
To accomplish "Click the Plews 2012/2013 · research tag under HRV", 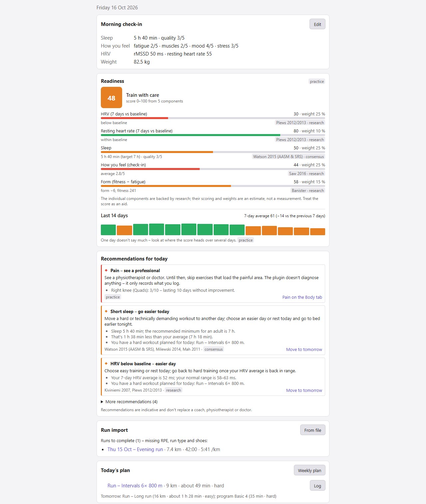I will [300, 123].
